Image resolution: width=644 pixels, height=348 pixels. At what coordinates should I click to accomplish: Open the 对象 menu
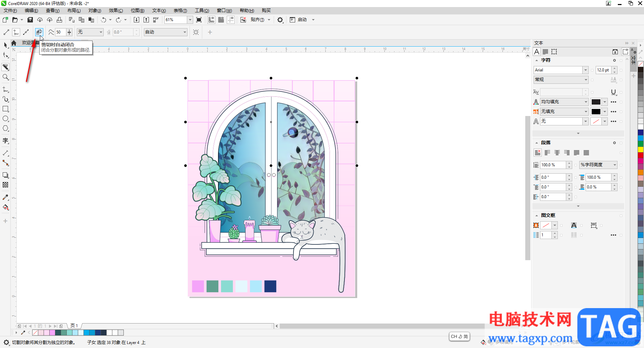pos(95,11)
